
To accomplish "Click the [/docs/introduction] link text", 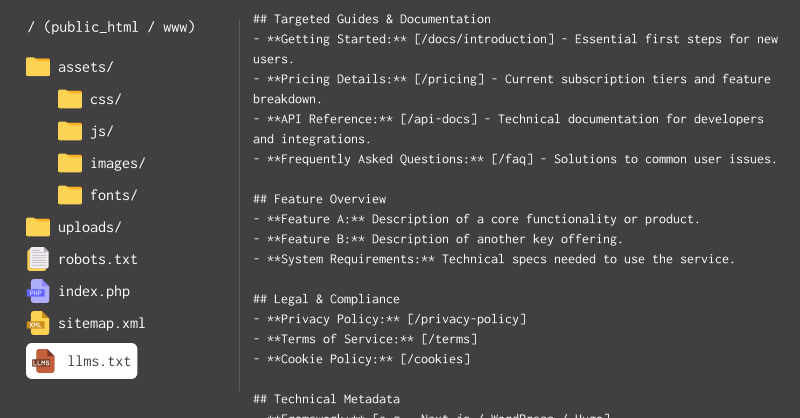I will 477,39.
